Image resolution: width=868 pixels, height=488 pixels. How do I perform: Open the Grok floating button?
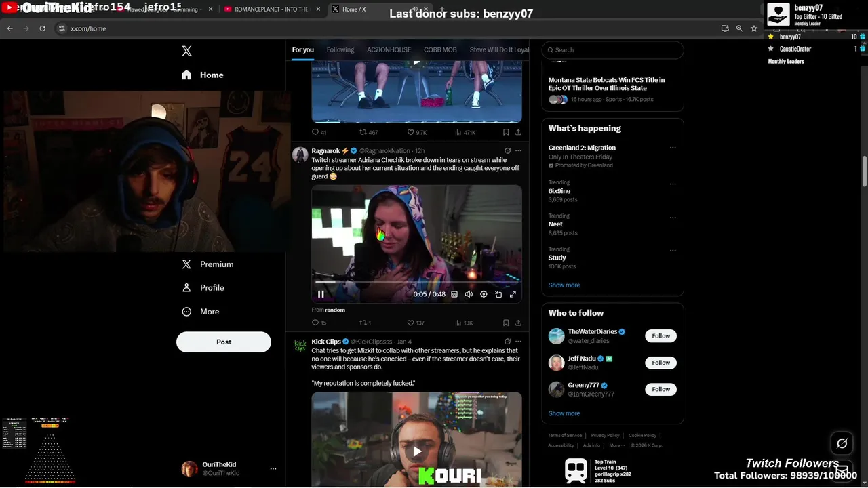(842, 443)
